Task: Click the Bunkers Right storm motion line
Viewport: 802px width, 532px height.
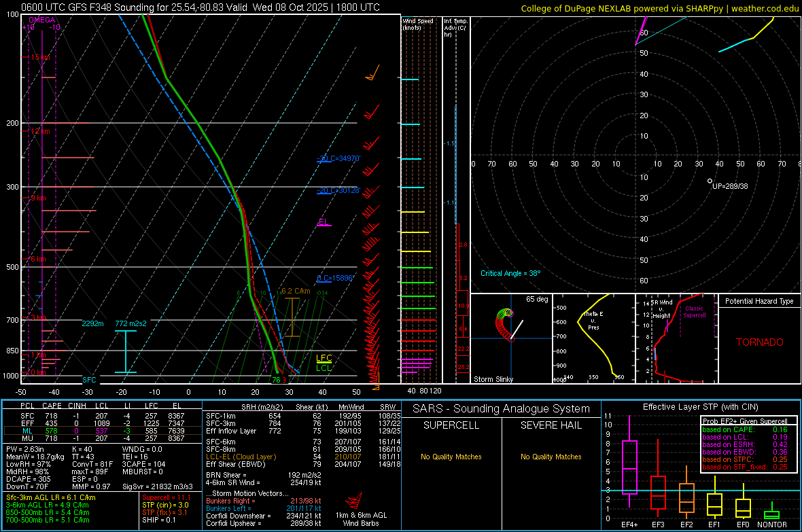Action: click(263, 501)
